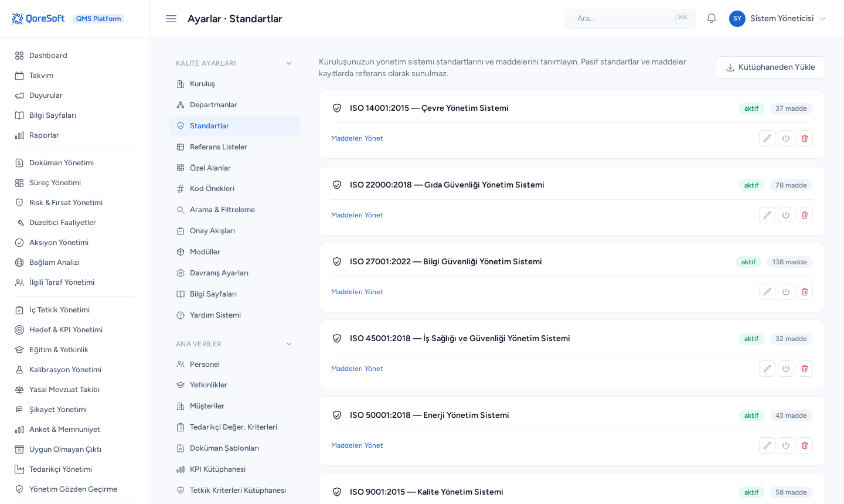This screenshot has width=844, height=504.
Task: Edit the ISO 45001:2018 standard
Action: click(767, 369)
